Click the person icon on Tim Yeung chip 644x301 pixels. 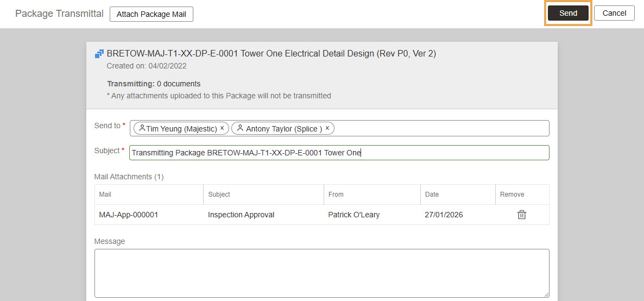pyautogui.click(x=142, y=128)
